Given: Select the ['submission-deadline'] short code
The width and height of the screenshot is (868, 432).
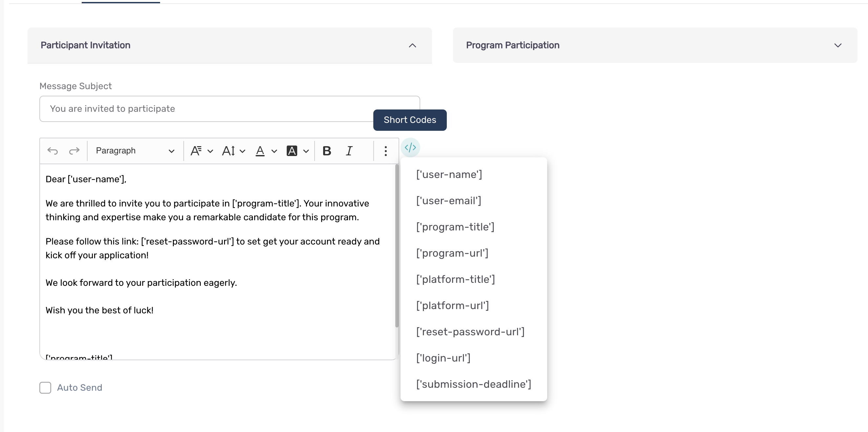Looking at the screenshot, I should coord(473,383).
